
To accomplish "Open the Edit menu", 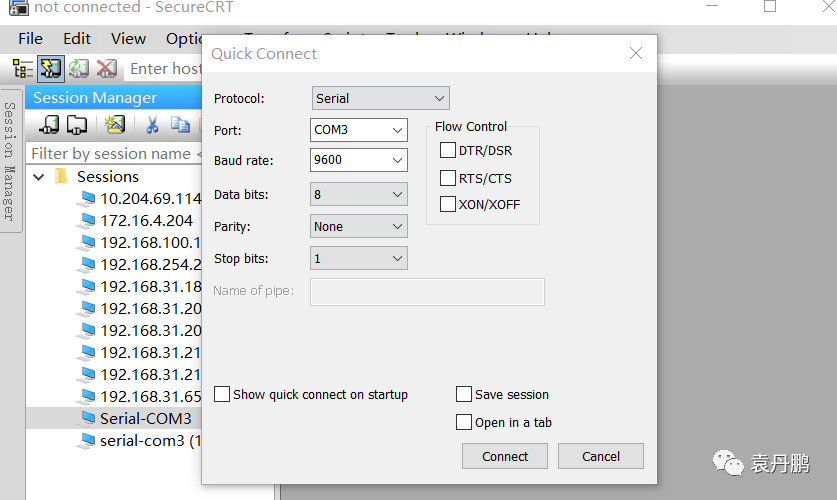I will pos(77,38).
